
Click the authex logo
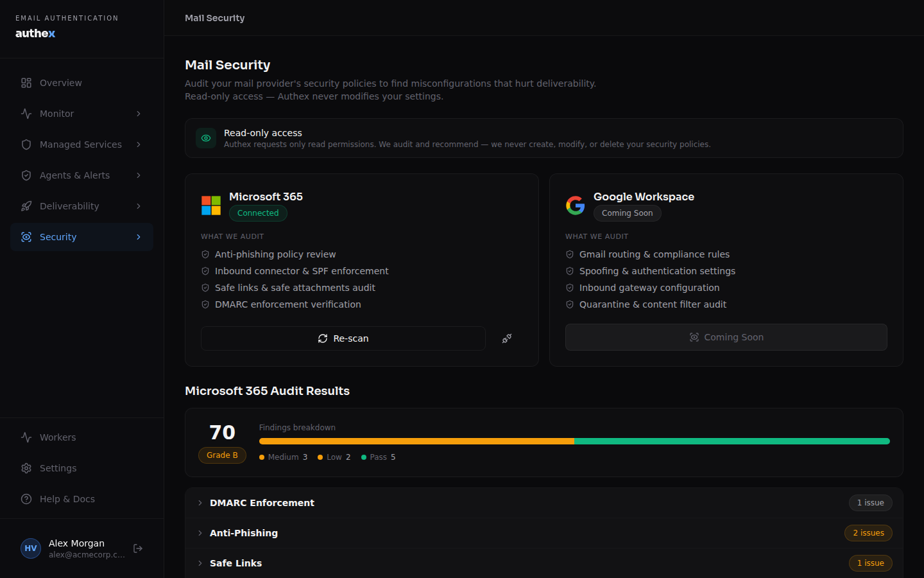[x=35, y=33]
